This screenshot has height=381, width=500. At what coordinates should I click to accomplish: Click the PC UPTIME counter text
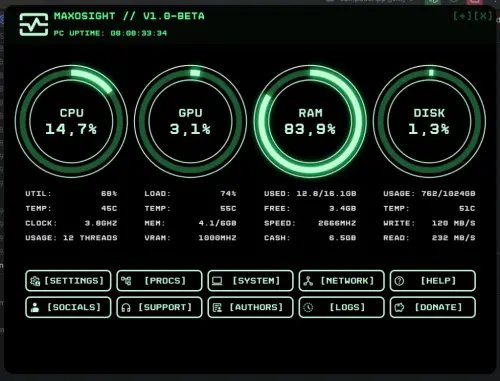click(110, 33)
